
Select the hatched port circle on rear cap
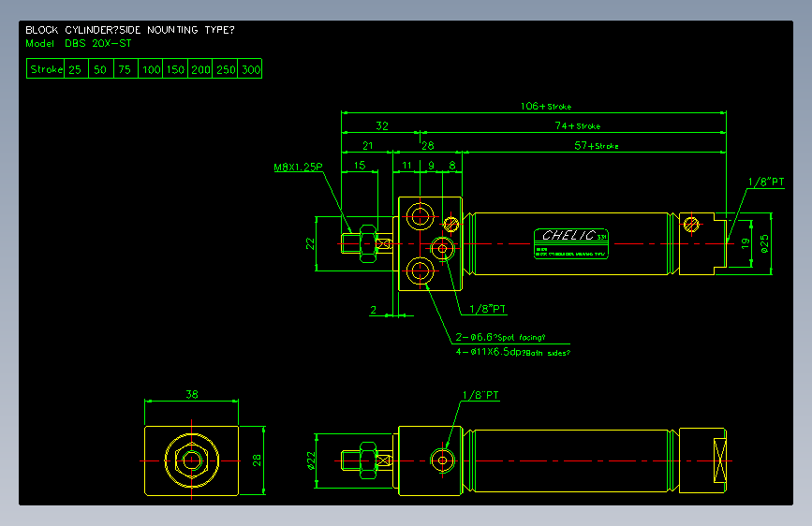point(691,225)
